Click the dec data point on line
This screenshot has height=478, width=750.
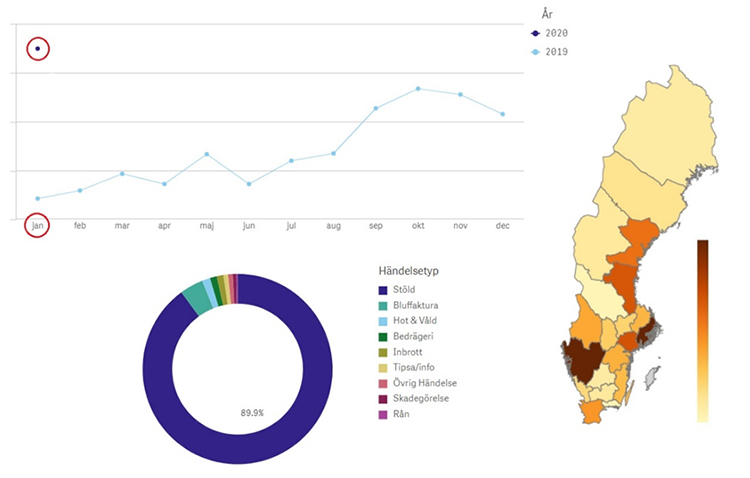(x=502, y=114)
